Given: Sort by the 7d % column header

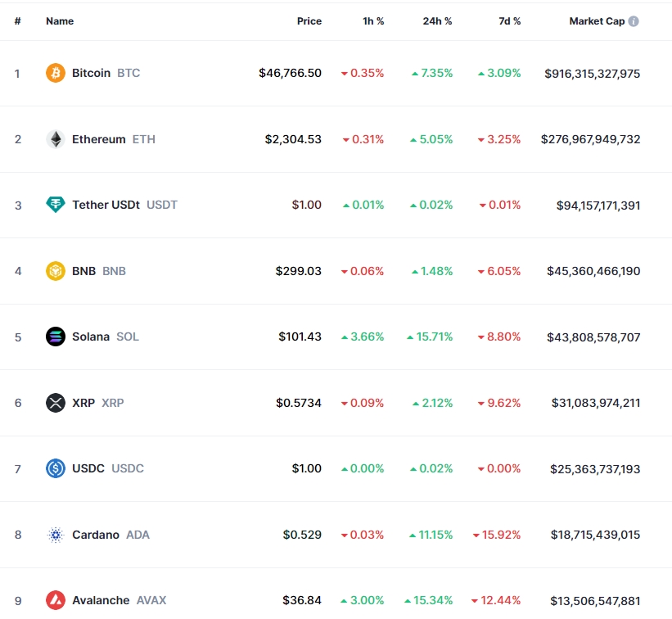Looking at the screenshot, I should (x=509, y=21).
